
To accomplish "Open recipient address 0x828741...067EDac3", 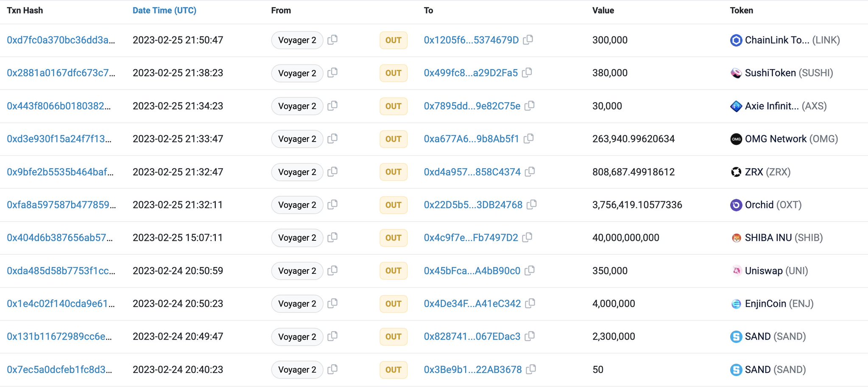I will (472, 336).
